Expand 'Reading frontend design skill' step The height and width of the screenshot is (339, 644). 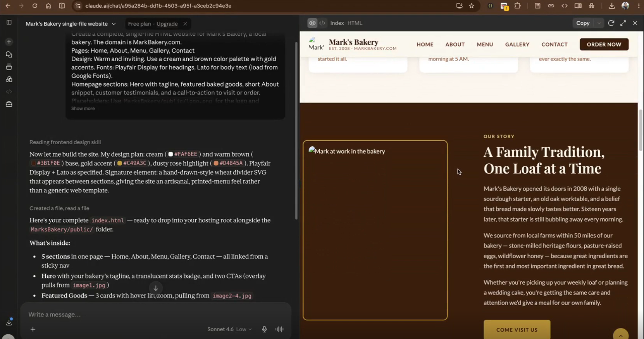point(65,142)
